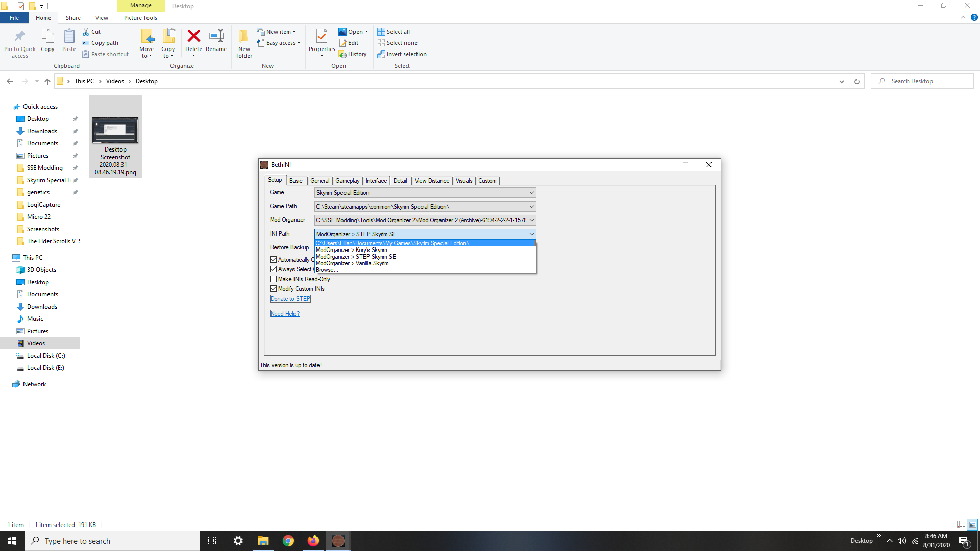Viewport: 980px width, 551px height.
Task: Click Select none in ribbon
Action: (398, 43)
